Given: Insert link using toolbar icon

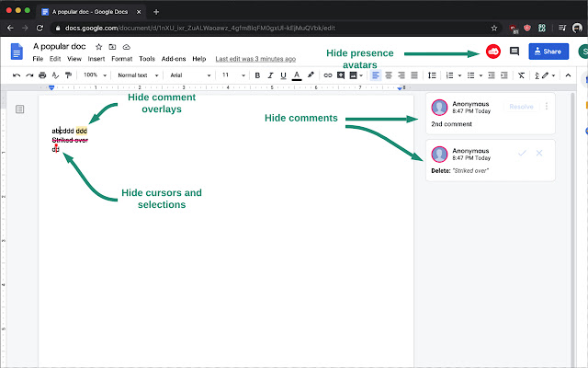Looking at the screenshot, I should click(328, 75).
